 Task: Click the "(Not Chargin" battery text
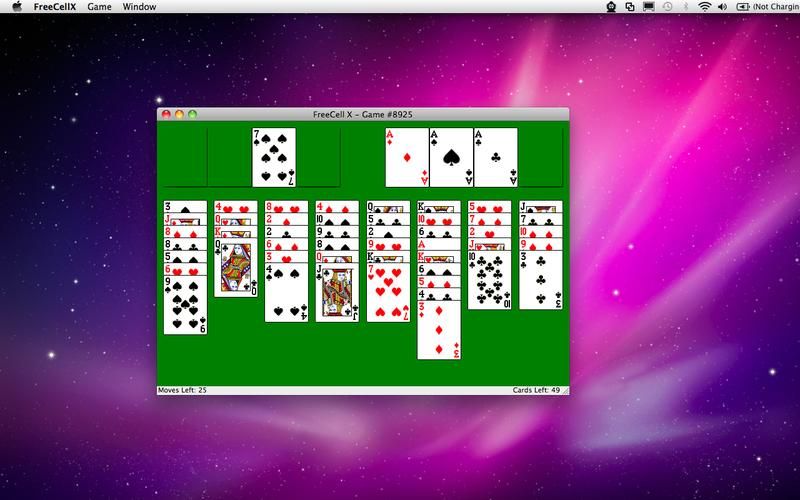pyautogui.click(x=777, y=7)
